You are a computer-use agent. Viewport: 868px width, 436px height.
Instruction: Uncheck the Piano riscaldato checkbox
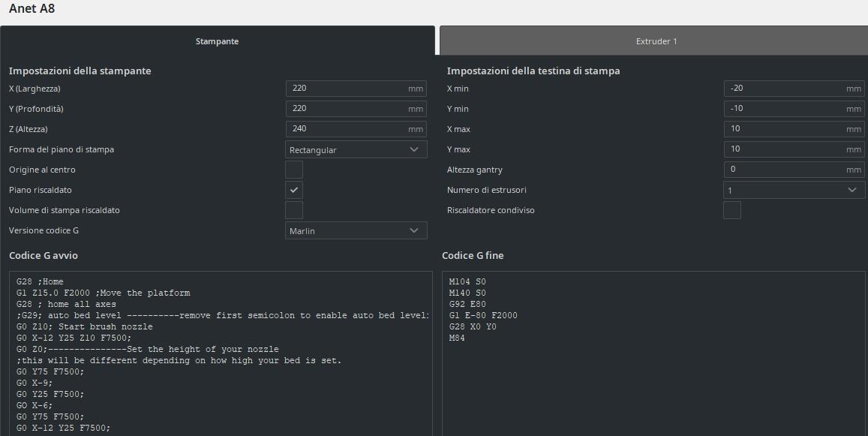tap(294, 190)
